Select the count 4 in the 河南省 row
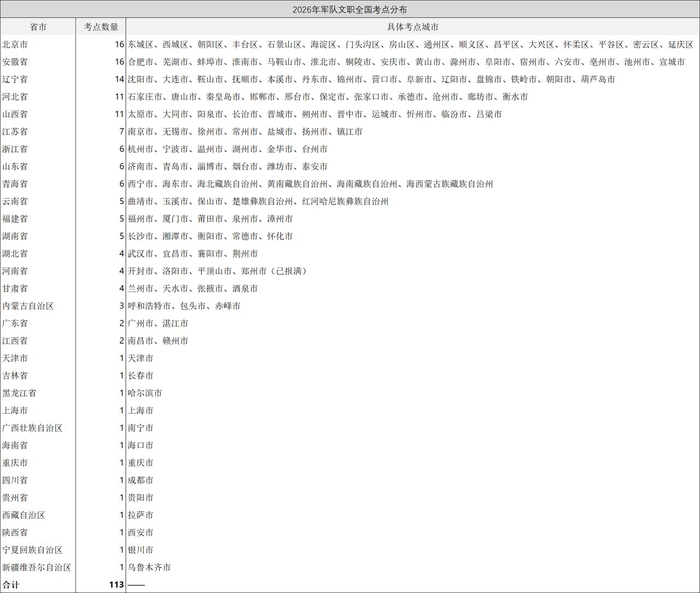 click(122, 271)
